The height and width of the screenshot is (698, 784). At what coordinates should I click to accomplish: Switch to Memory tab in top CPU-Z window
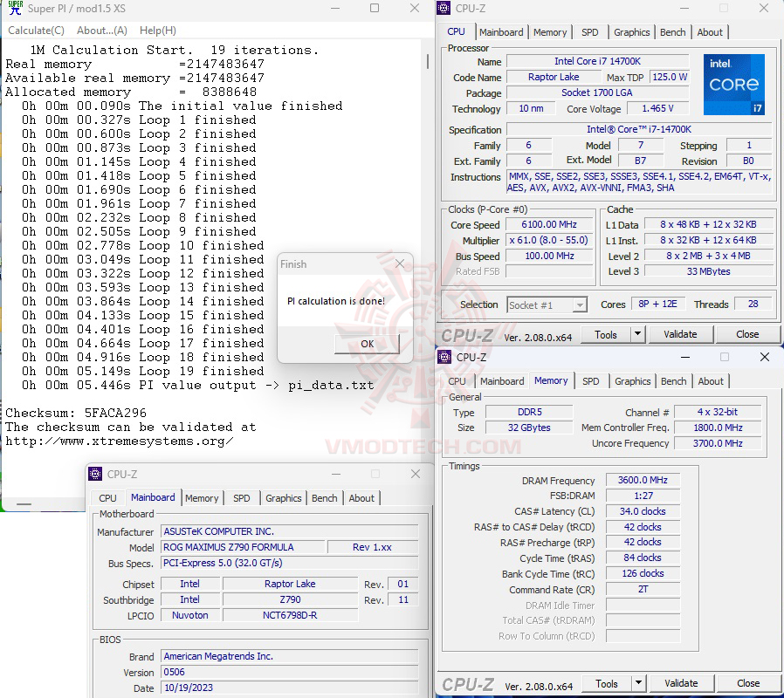(x=550, y=32)
